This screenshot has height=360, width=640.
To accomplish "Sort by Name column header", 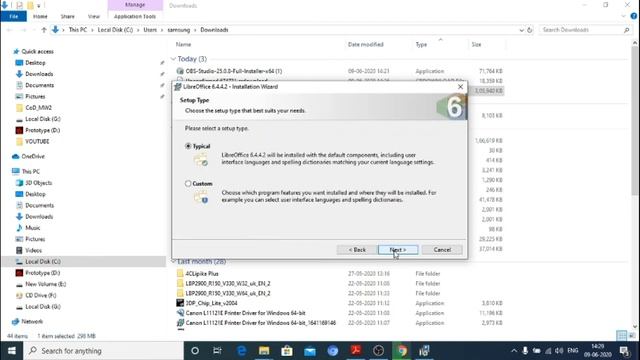I will [183, 44].
